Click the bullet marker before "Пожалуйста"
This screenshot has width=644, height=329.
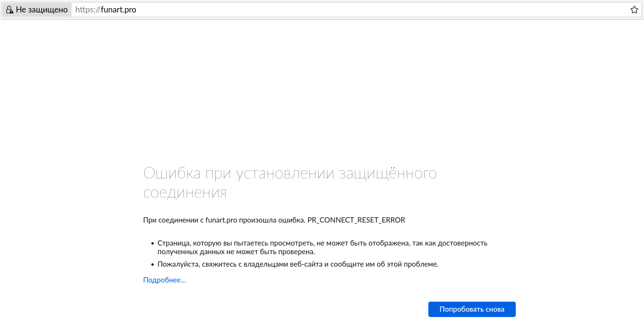pyautogui.click(x=153, y=265)
